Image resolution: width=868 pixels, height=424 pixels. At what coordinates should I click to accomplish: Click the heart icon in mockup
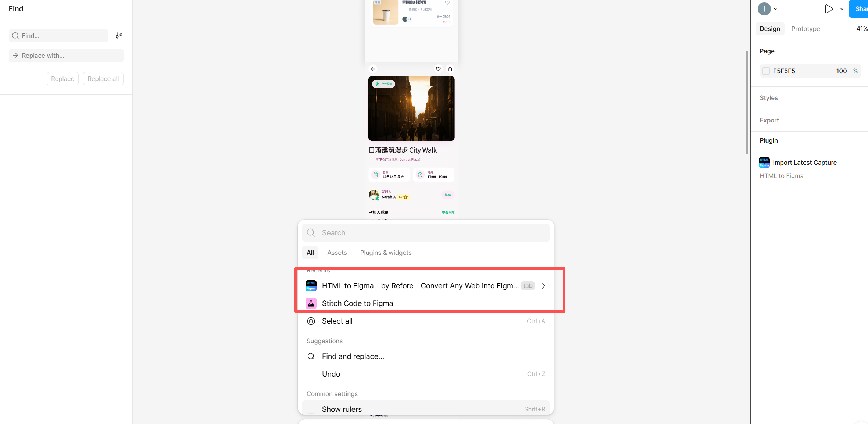coord(438,69)
